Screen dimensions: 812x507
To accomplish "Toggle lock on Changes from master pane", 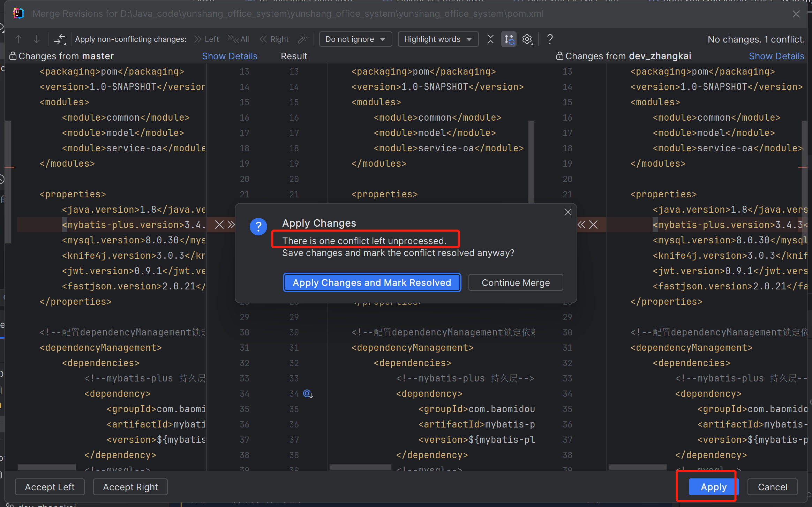I will (x=13, y=56).
